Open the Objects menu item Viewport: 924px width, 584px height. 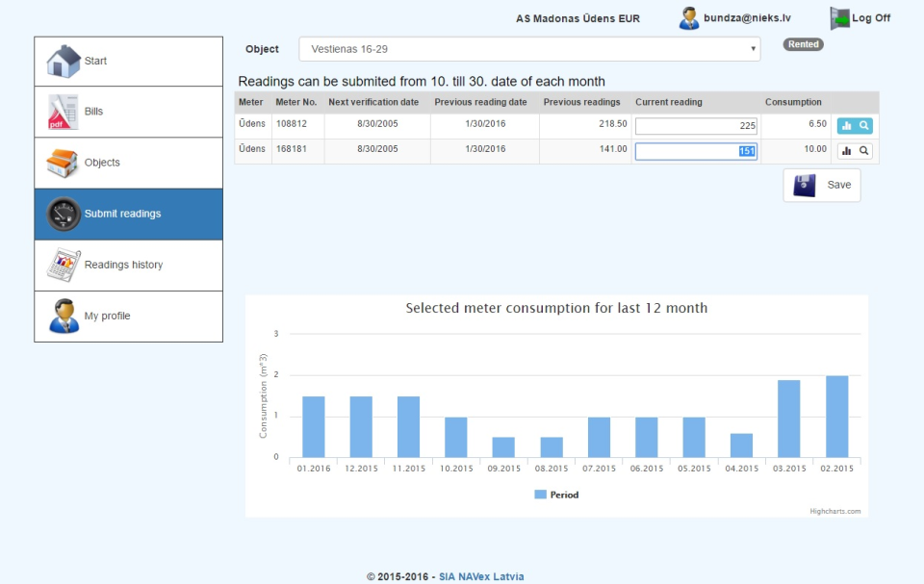pos(128,164)
